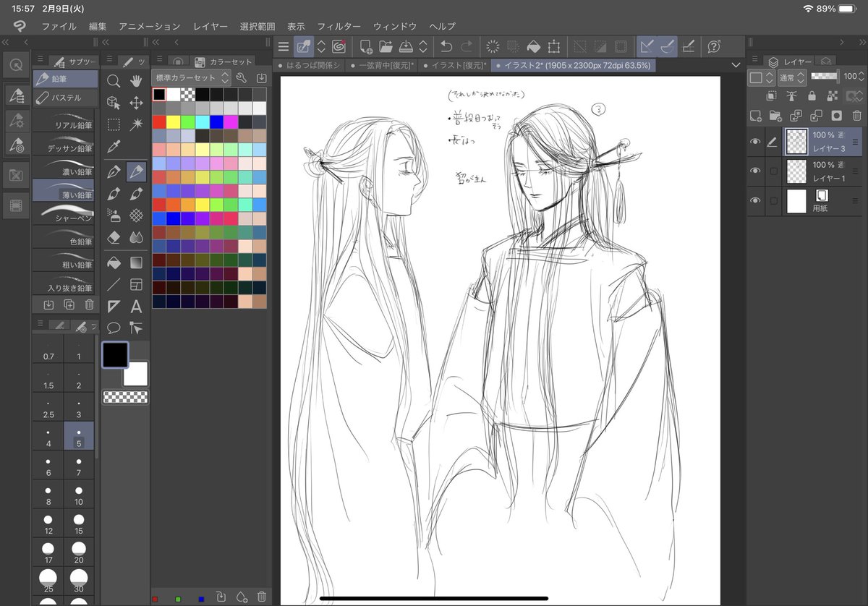Viewport: 868px width, 606px height.
Task: Click Redo arrow in command bar
Action: [x=467, y=46]
